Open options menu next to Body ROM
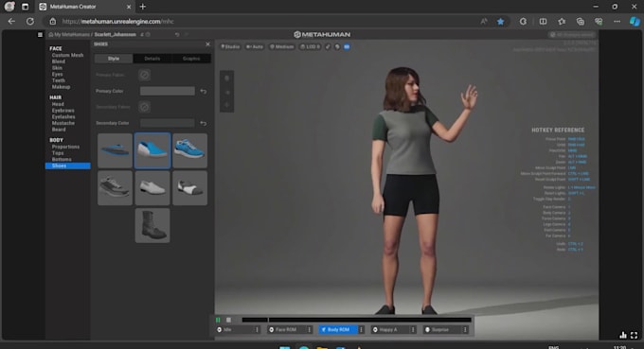This screenshot has height=349, width=644. pos(362,330)
